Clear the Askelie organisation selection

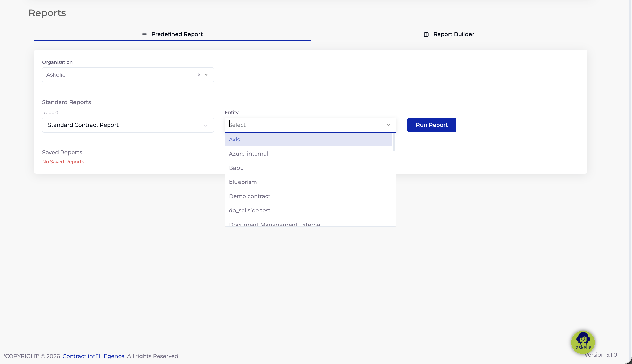pyautogui.click(x=199, y=75)
